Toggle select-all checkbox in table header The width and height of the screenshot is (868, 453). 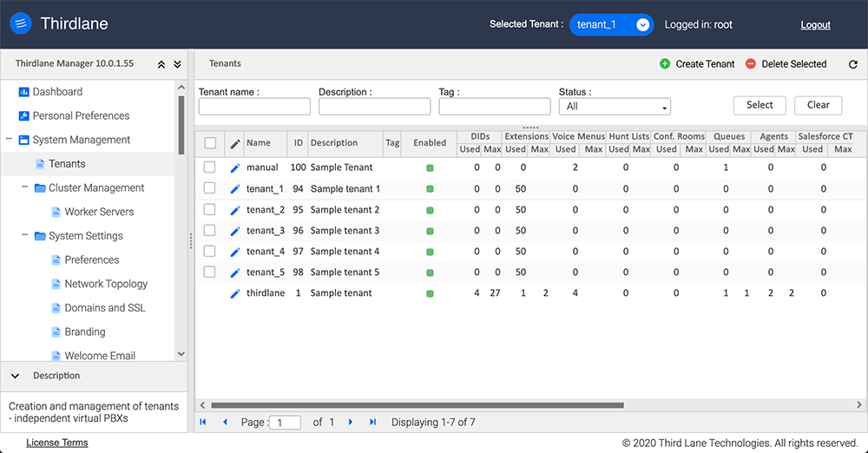(210, 143)
